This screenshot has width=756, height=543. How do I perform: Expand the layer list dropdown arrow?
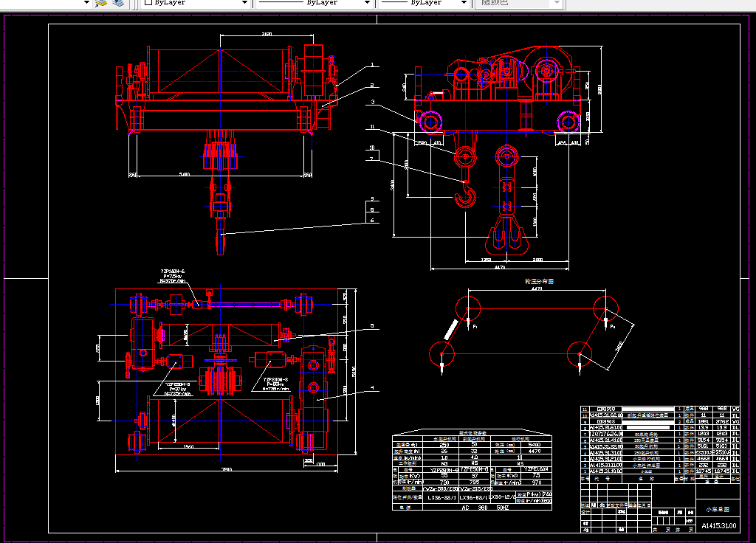(x=86, y=2)
